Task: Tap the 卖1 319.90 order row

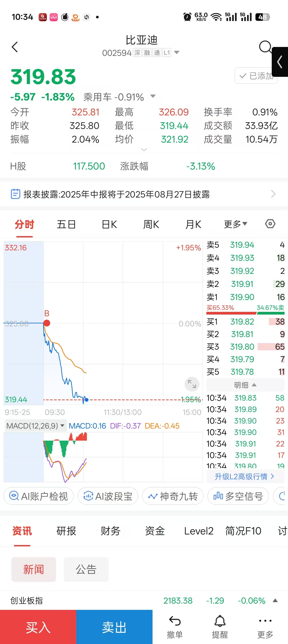Action: click(245, 297)
